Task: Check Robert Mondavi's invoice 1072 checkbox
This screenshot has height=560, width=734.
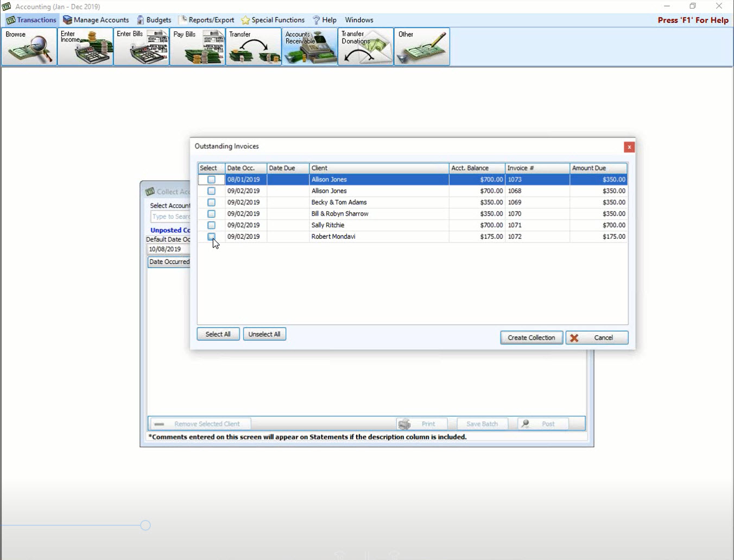Action: tap(211, 236)
